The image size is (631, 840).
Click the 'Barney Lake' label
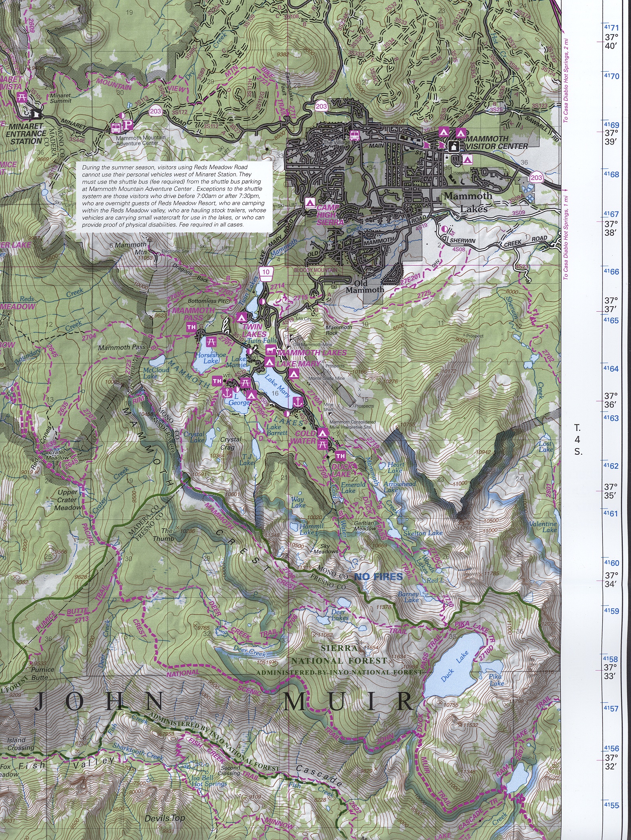pyautogui.click(x=409, y=597)
